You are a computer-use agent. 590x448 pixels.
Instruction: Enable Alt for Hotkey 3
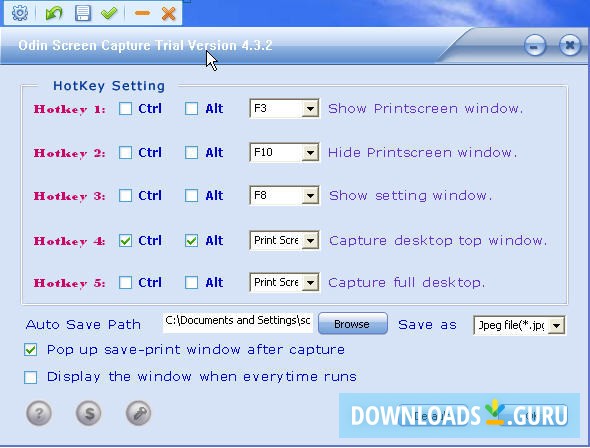(191, 196)
